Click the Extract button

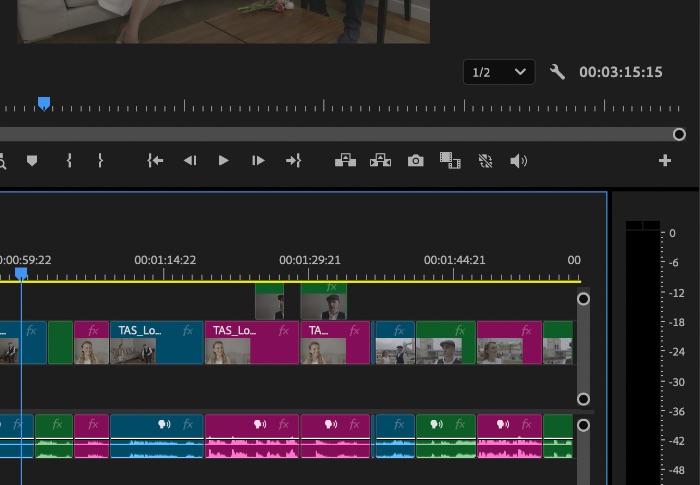(380, 160)
